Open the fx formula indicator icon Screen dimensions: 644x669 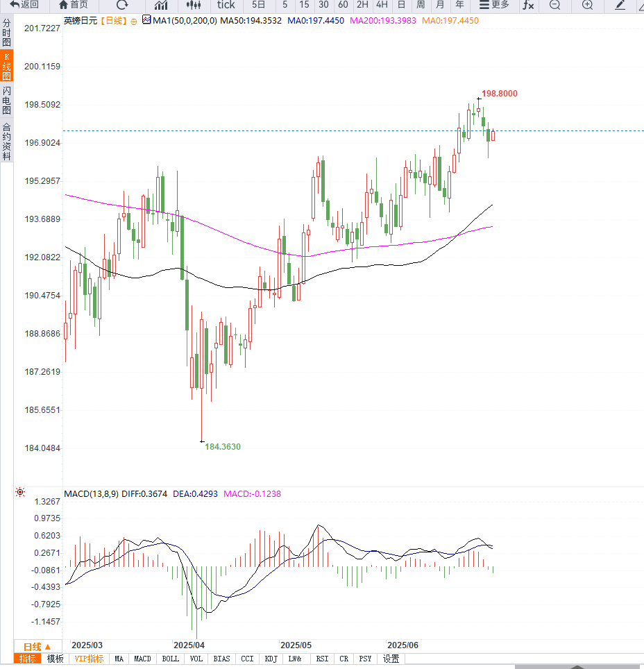(528, 5)
